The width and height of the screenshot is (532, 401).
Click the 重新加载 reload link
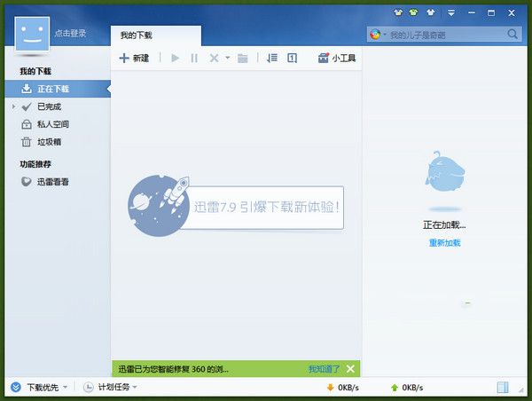[x=444, y=243]
